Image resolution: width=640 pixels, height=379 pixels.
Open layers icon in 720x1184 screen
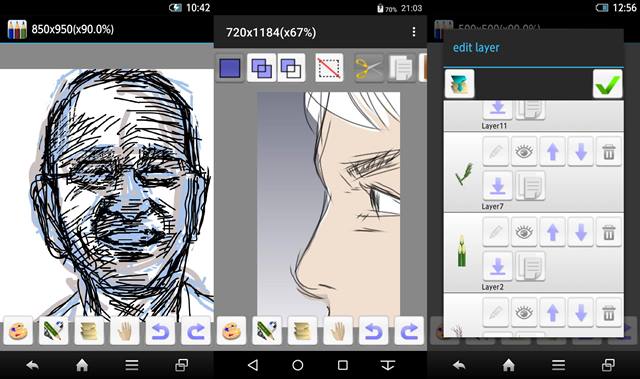pos(302,331)
